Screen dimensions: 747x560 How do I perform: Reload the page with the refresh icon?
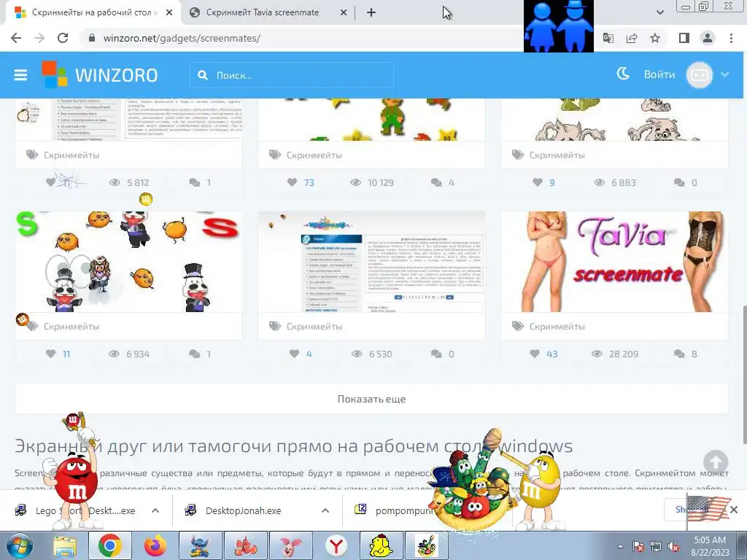(x=63, y=38)
